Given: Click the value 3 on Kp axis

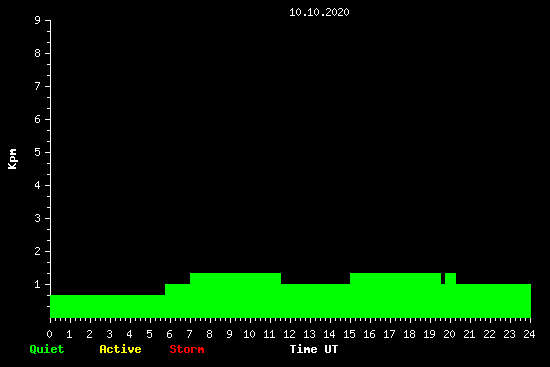Looking at the screenshot, I should click(x=38, y=218).
